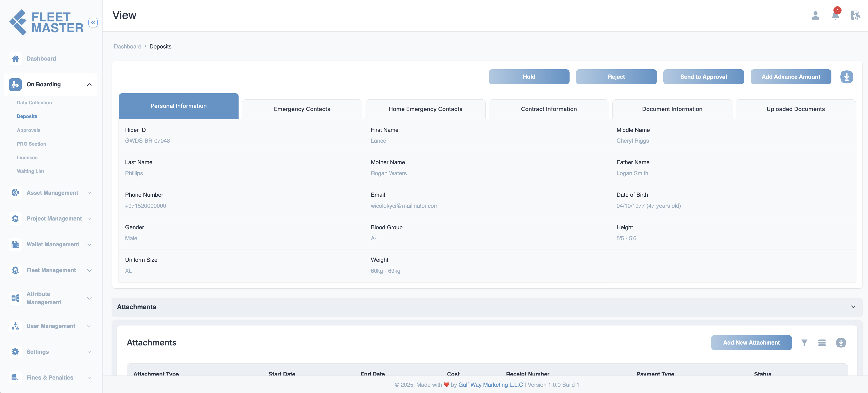The image size is (868, 393).
Task: Collapse the sidebar with double-chevron icon
Action: click(x=93, y=23)
